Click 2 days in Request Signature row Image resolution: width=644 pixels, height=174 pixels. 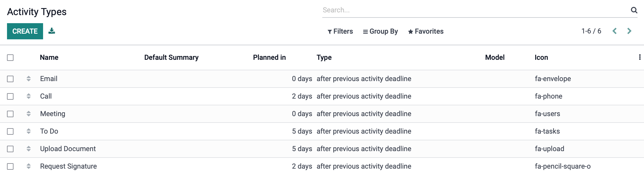point(302,166)
